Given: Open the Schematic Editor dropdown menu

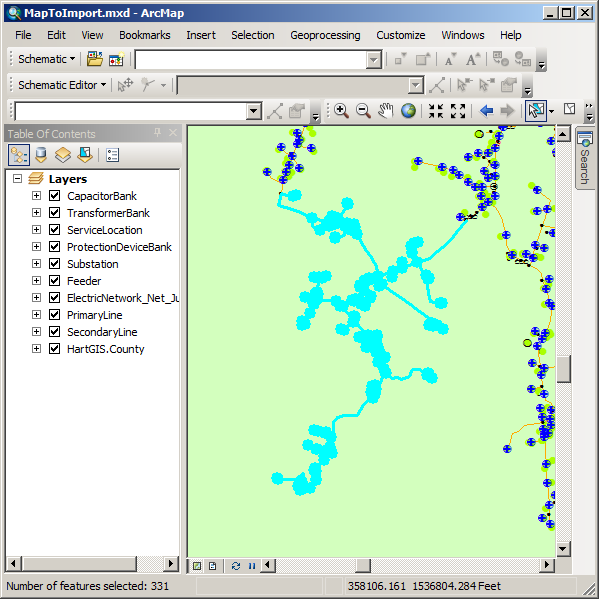Looking at the screenshot, I should [x=62, y=85].
